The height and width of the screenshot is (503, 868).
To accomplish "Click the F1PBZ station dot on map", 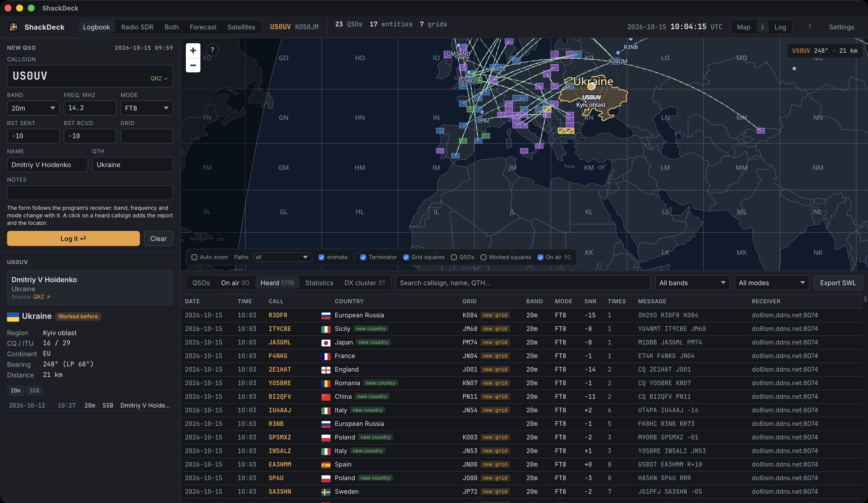I will point(482,112).
